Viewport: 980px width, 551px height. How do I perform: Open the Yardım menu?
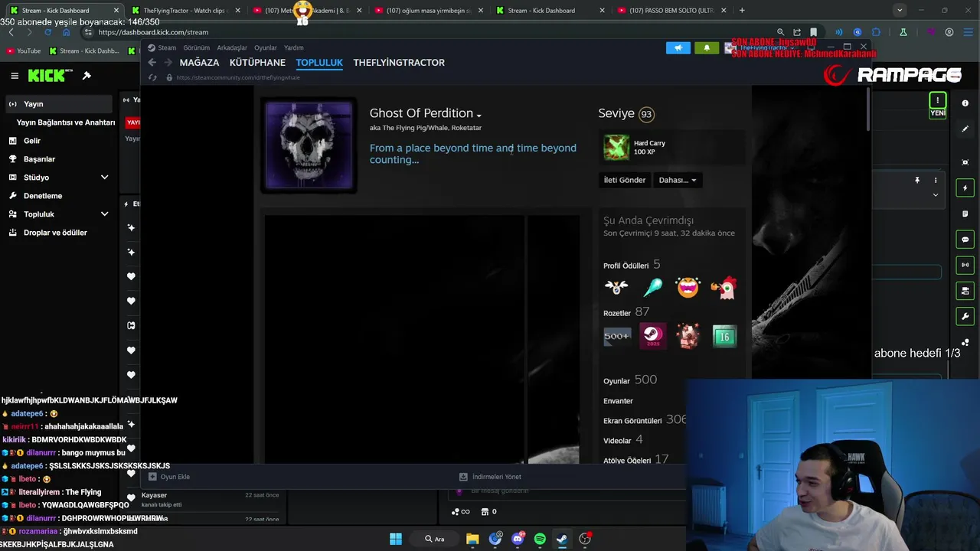[x=294, y=47]
